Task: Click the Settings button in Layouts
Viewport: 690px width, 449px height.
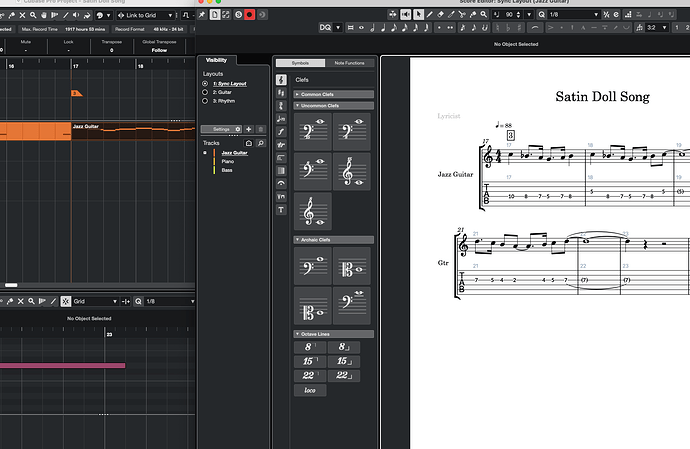Action: coord(221,129)
